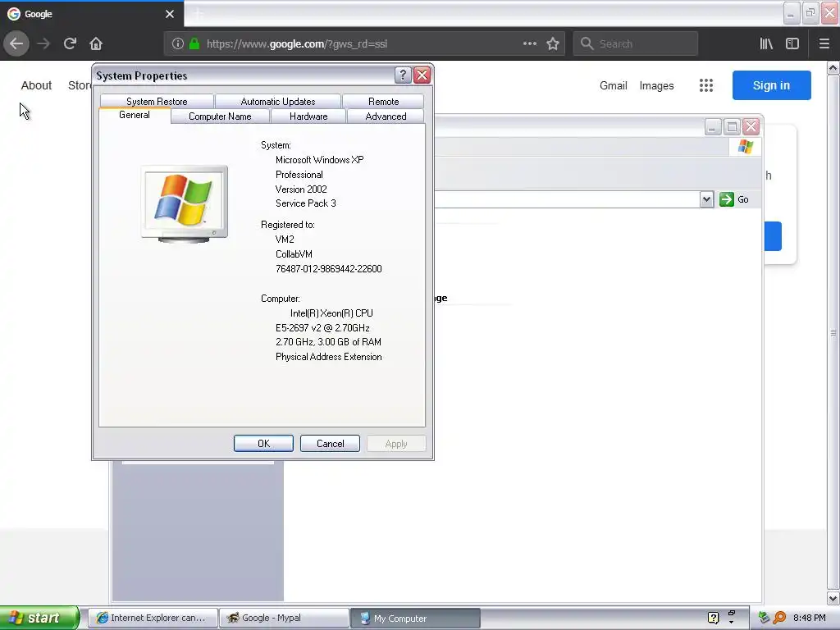Click the Windows XP logo monitor image
The height and width of the screenshot is (630, 840).
[x=185, y=204]
